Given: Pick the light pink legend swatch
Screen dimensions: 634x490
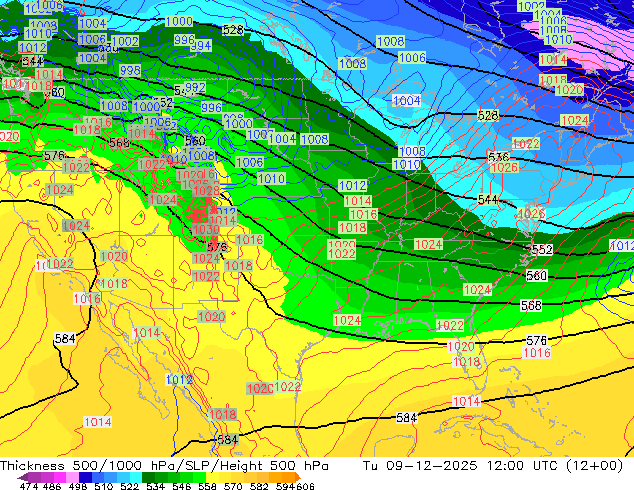Looking at the screenshot, I should point(73,477).
